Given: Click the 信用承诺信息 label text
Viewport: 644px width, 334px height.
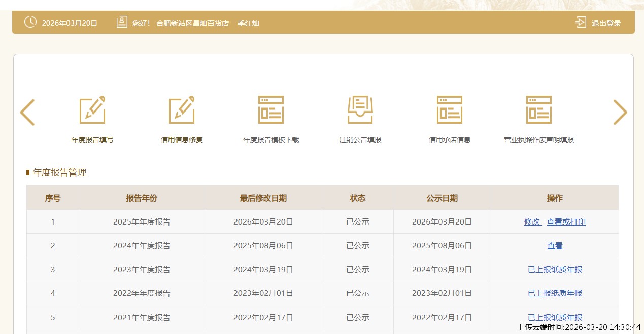Looking at the screenshot, I should (x=450, y=140).
